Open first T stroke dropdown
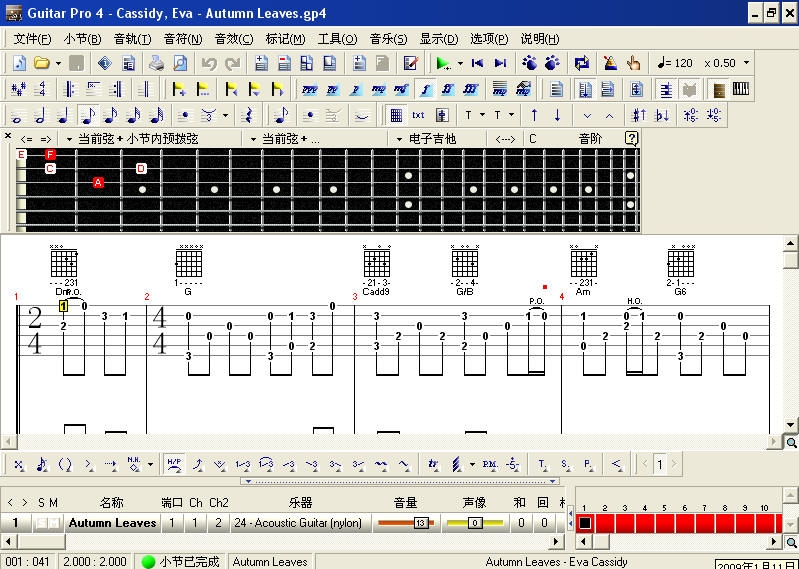 tap(482, 116)
